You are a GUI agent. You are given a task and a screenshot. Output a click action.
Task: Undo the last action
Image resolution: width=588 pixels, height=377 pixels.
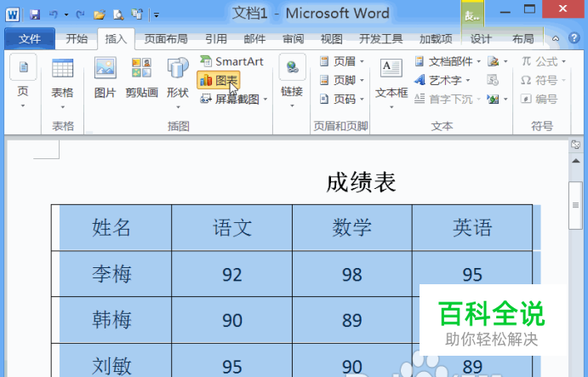click(x=54, y=14)
